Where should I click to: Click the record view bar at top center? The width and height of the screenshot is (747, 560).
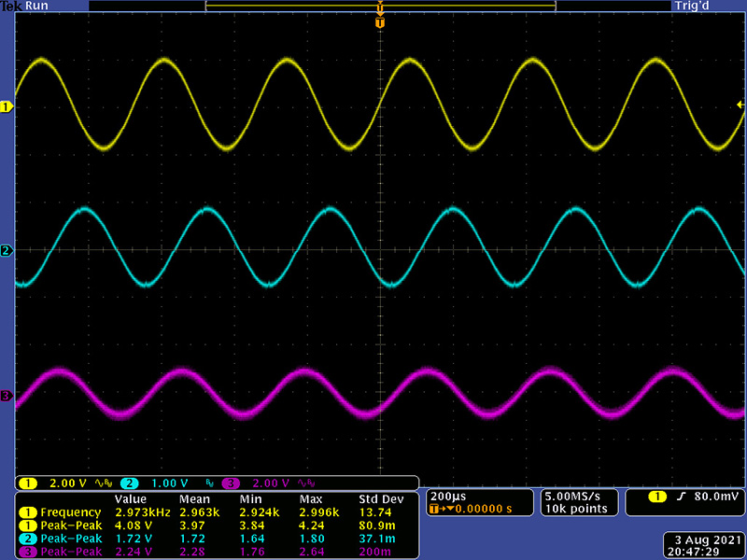point(380,6)
